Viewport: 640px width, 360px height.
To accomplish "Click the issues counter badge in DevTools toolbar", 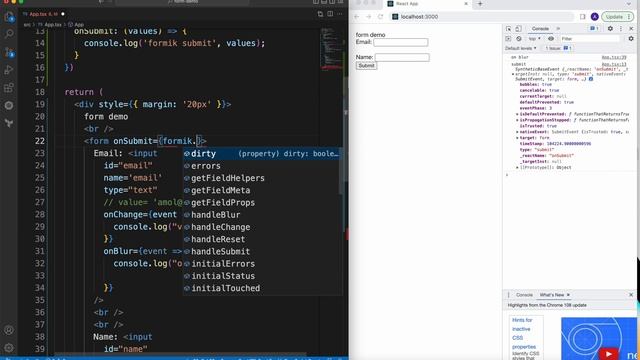I will 594,29.
